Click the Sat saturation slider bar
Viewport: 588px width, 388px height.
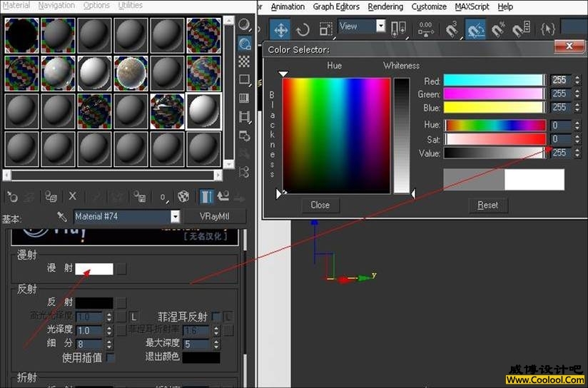point(495,139)
